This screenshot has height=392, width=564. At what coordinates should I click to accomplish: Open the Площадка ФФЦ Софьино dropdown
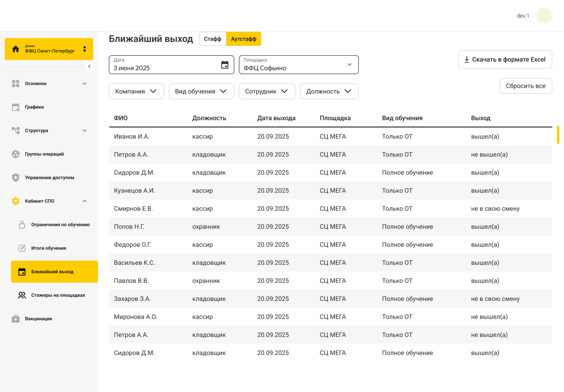click(x=299, y=65)
